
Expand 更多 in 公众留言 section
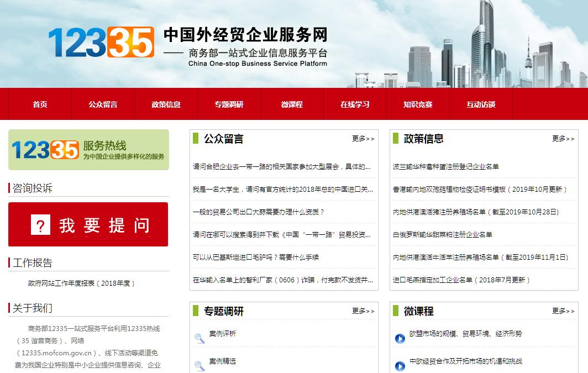(363, 139)
